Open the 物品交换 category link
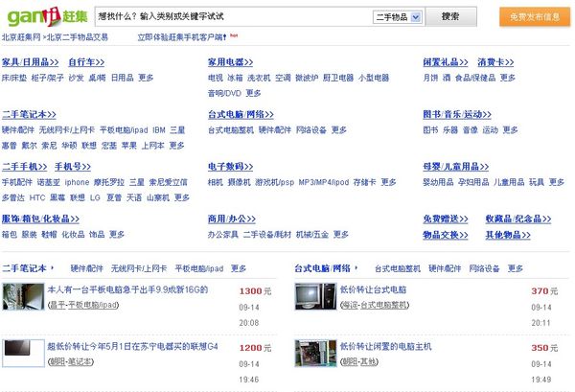The height and width of the screenshot is (392, 575). pyautogui.click(x=447, y=234)
